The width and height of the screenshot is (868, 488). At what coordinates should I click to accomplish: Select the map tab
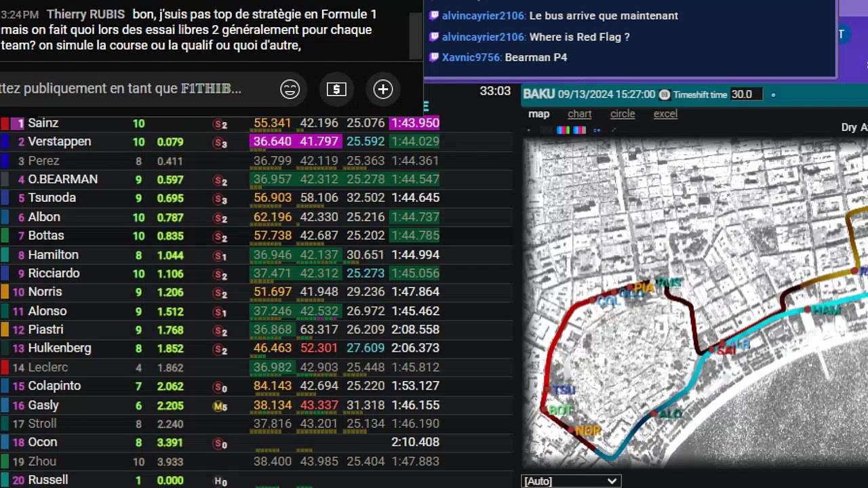(x=538, y=114)
